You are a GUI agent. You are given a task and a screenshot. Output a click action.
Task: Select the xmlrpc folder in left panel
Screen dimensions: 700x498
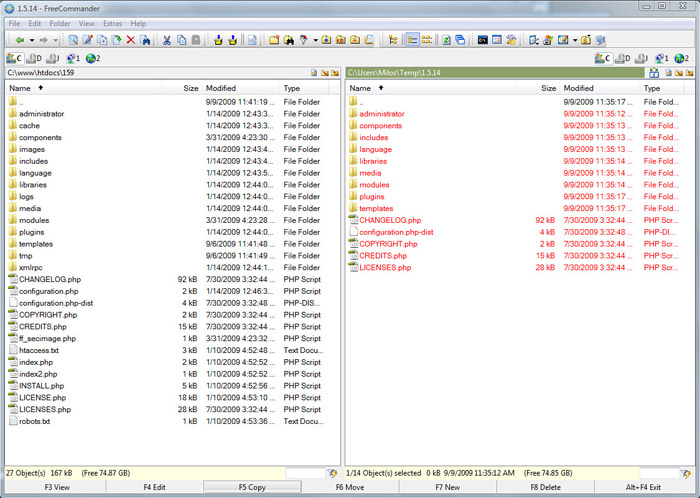(30, 267)
